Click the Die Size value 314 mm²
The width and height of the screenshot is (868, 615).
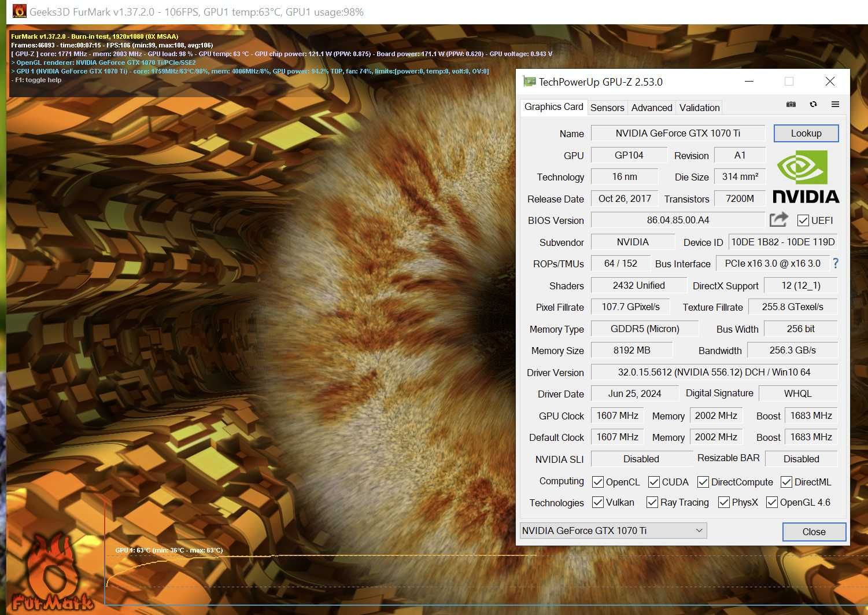point(740,176)
